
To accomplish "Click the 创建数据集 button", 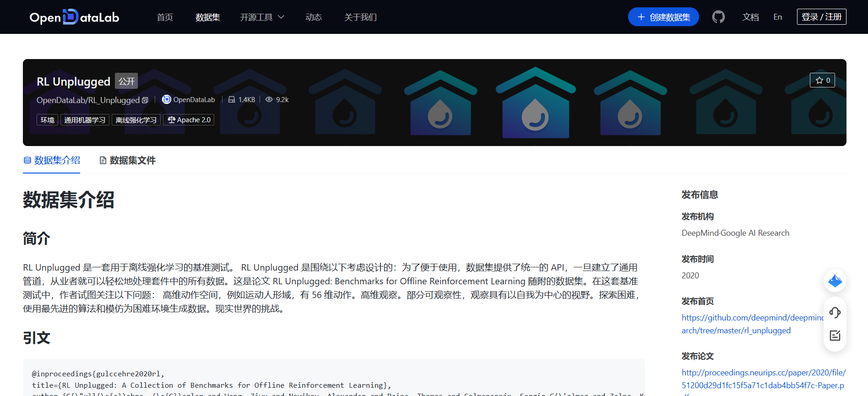I will point(663,17).
